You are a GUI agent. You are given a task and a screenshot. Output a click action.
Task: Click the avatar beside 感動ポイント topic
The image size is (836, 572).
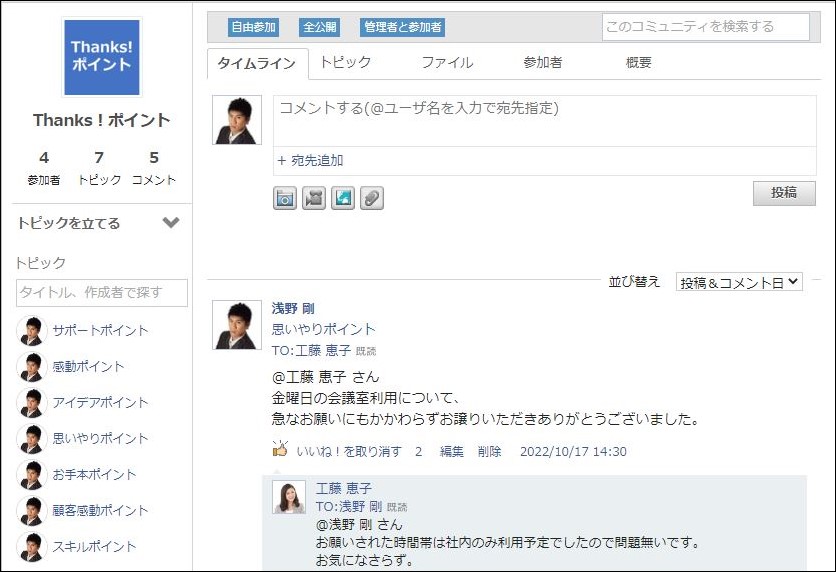(x=31, y=367)
